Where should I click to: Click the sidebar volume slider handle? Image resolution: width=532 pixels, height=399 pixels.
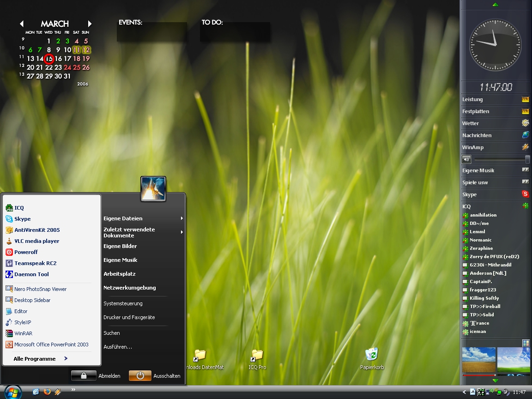point(527,159)
